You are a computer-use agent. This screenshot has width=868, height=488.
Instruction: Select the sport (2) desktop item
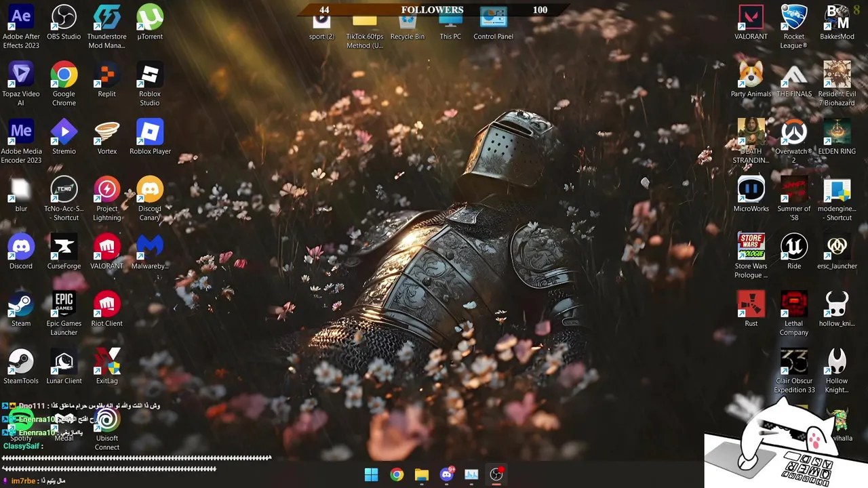coord(321,27)
